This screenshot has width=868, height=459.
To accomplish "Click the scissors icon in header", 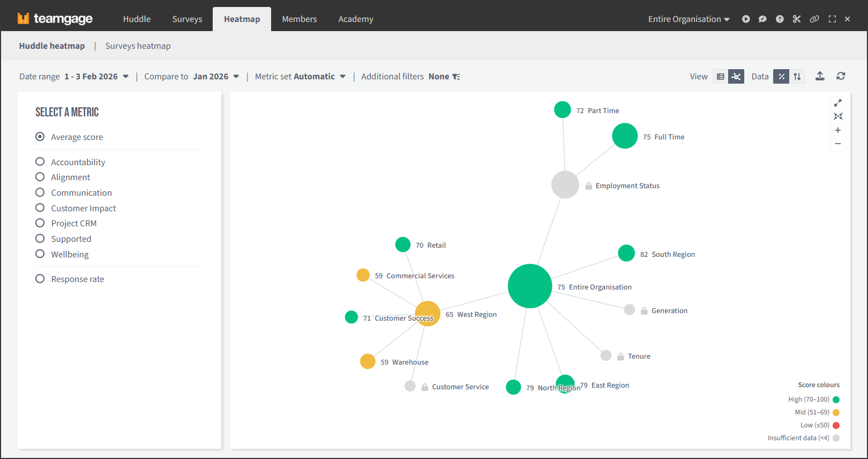I will 797,19.
